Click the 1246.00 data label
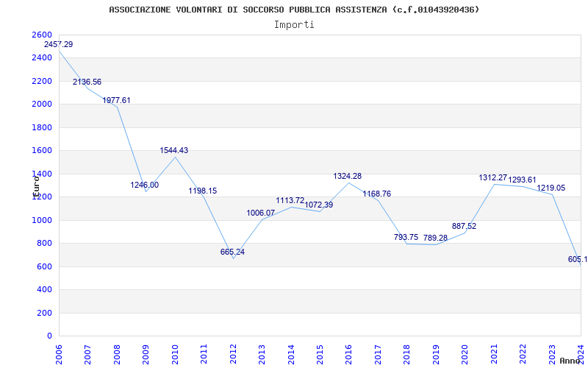588x368 pixels. coord(145,185)
